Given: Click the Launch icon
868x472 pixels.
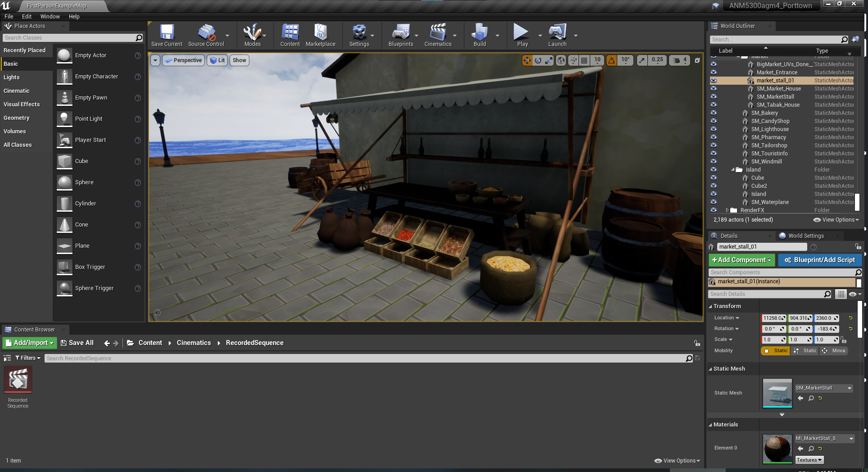Looking at the screenshot, I should pyautogui.click(x=557, y=35).
